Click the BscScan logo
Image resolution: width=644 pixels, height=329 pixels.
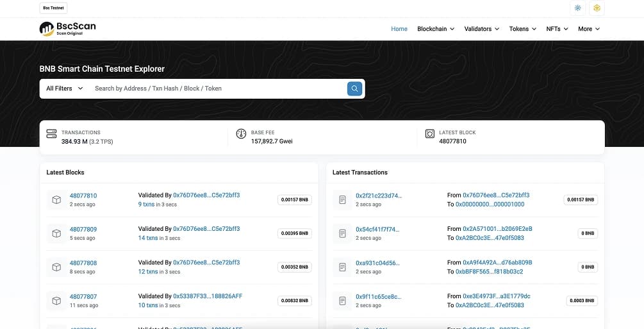pyautogui.click(x=67, y=29)
